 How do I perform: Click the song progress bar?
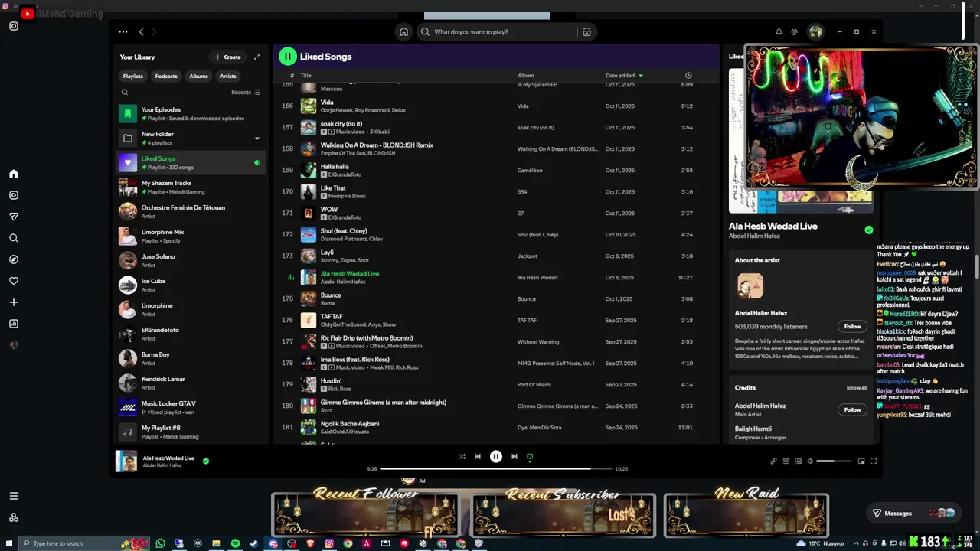pyautogui.click(x=496, y=468)
